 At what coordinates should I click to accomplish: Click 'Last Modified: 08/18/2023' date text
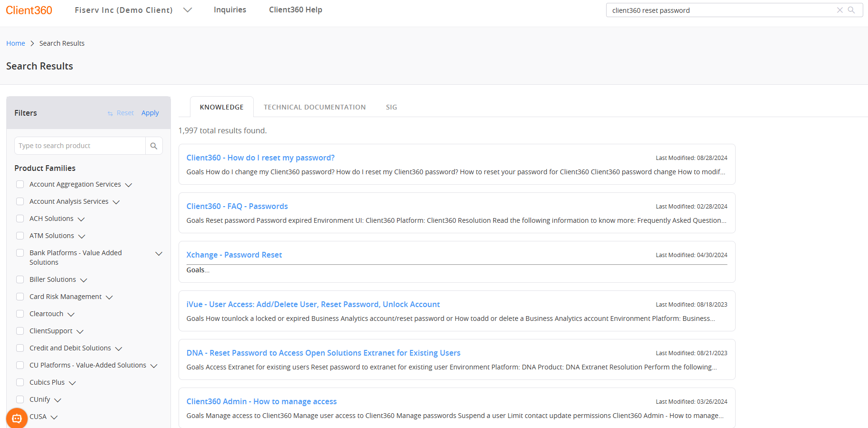(691, 305)
